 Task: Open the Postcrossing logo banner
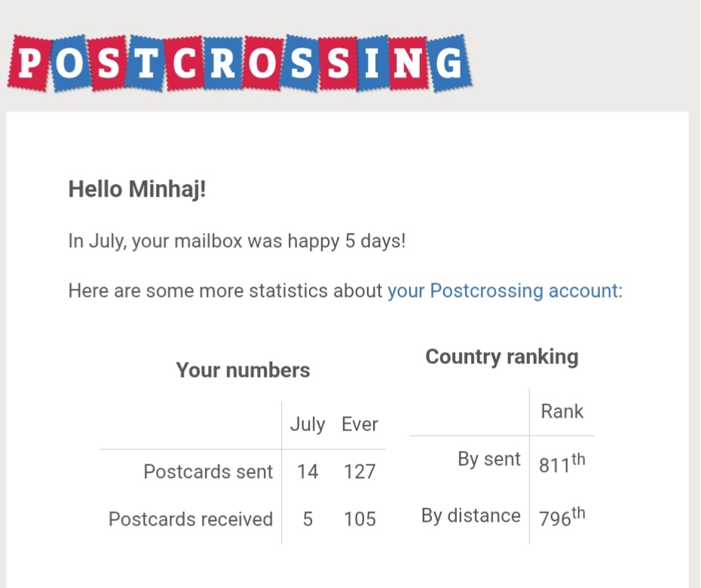[240, 63]
